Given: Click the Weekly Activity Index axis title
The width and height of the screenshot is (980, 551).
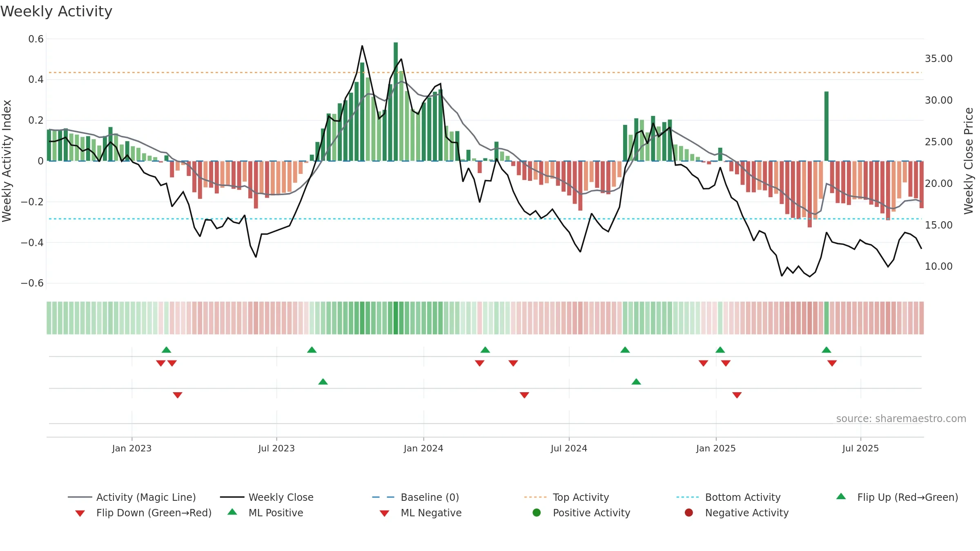Looking at the screenshot, I should coord(7,161).
